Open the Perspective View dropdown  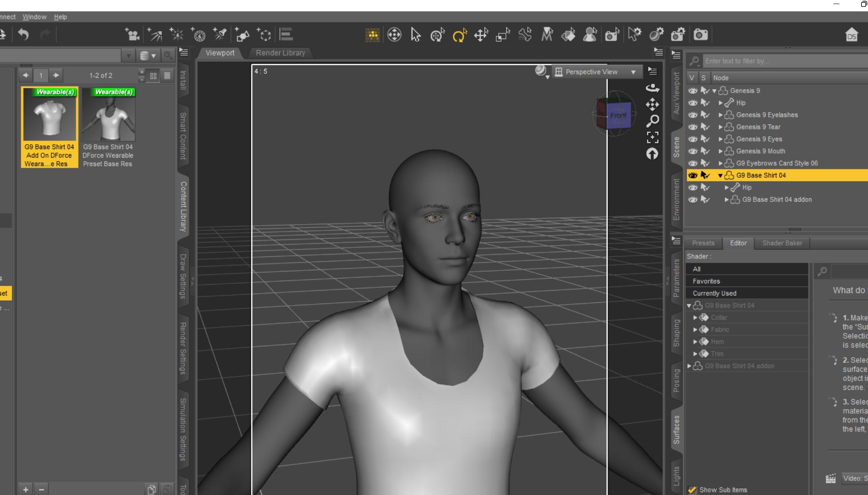coord(597,72)
